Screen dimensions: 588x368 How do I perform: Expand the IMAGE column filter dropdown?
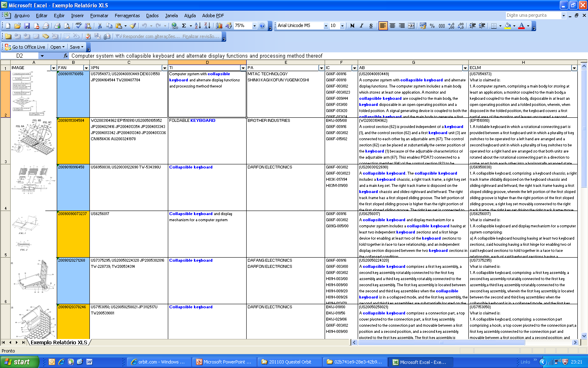point(53,68)
